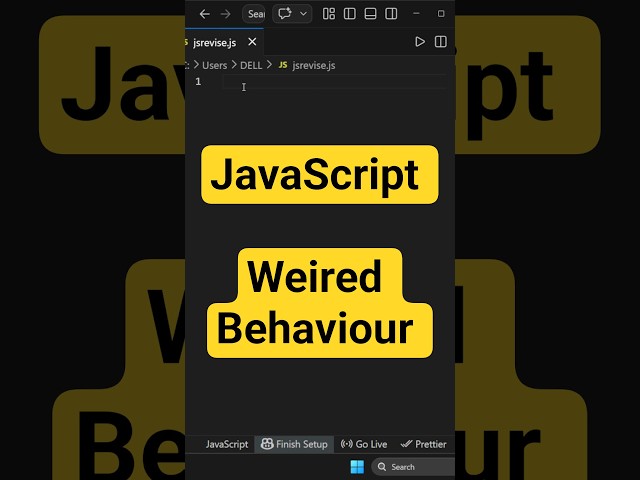Place cursor on line 1 of editor
The image size is (640, 480).
coord(335,82)
